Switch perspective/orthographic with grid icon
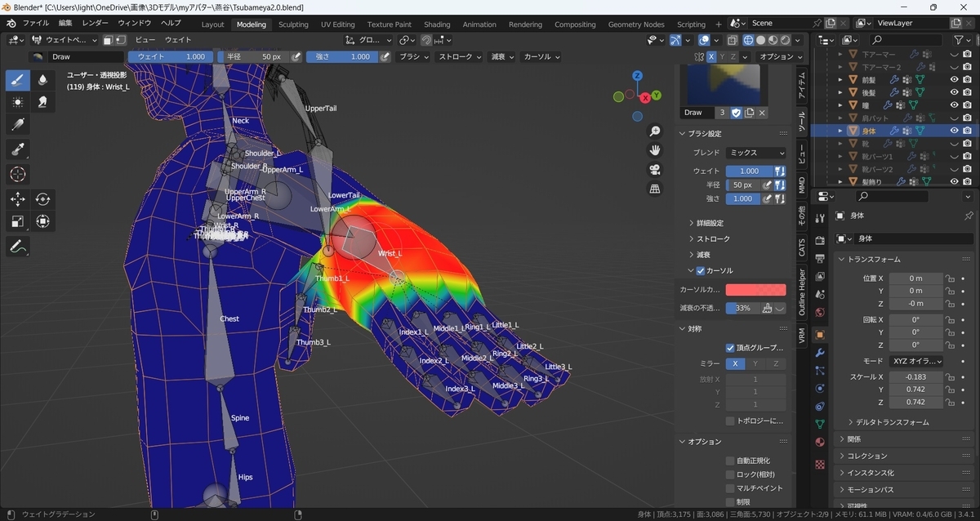Image resolution: width=980 pixels, height=521 pixels. tap(655, 189)
